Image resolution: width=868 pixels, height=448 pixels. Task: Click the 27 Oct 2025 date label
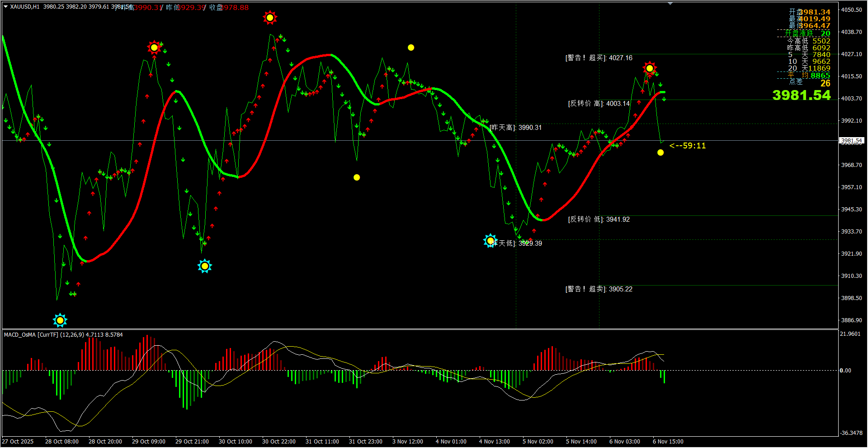pyautogui.click(x=18, y=442)
